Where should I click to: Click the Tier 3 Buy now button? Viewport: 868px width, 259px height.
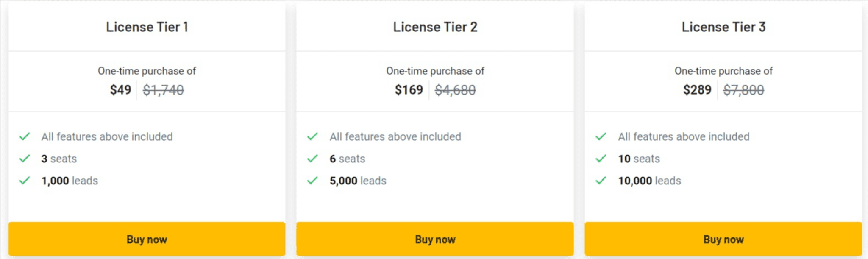click(723, 239)
